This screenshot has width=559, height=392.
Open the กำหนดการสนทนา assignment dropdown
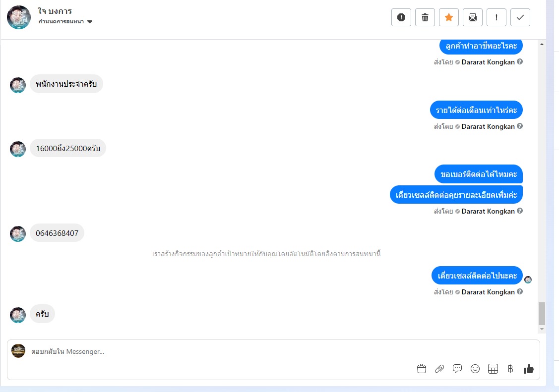point(65,22)
